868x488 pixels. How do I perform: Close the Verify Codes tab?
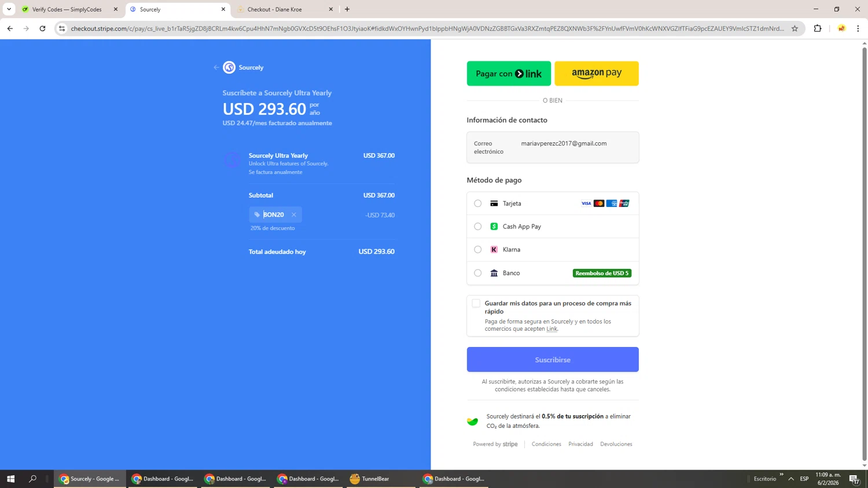point(116,9)
